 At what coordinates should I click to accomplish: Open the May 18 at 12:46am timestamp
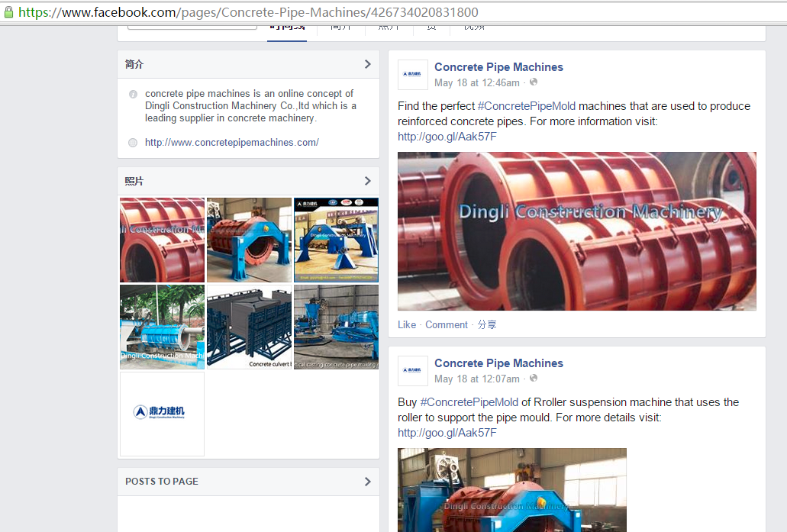click(x=477, y=82)
